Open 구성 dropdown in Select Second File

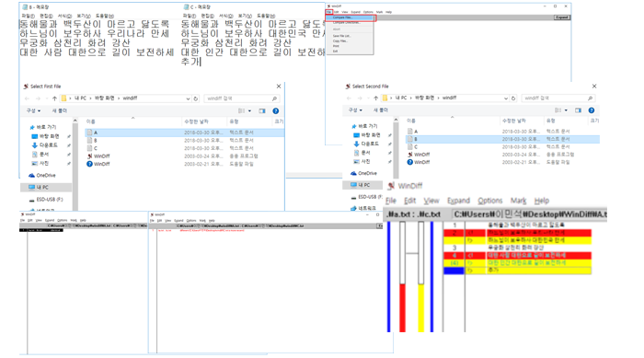[x=355, y=110]
